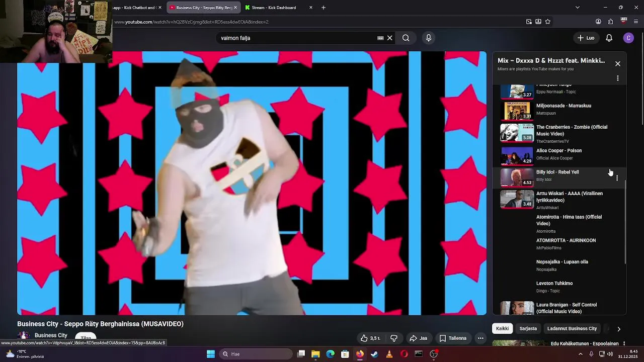Open the Firefox hamburger menu

click(636, 22)
